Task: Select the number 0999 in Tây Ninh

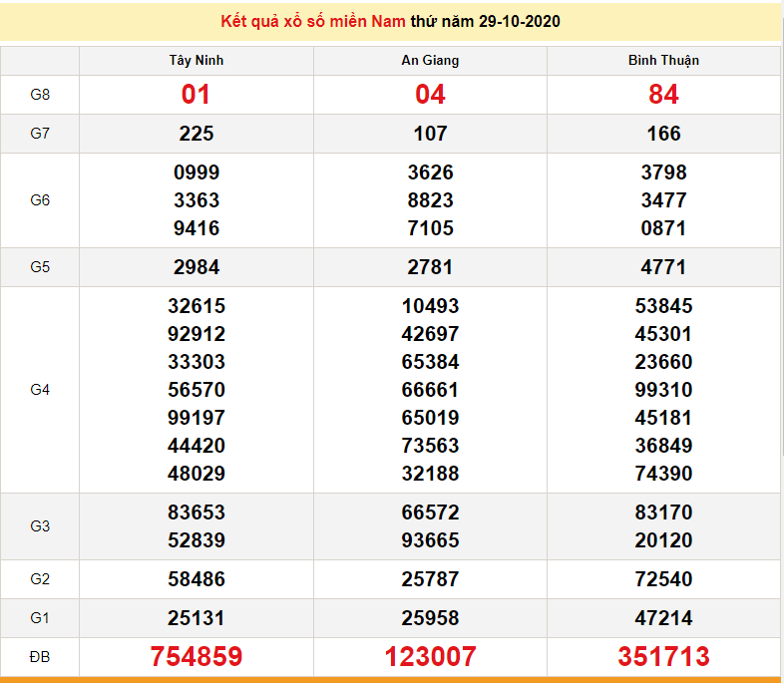Action: tap(196, 172)
